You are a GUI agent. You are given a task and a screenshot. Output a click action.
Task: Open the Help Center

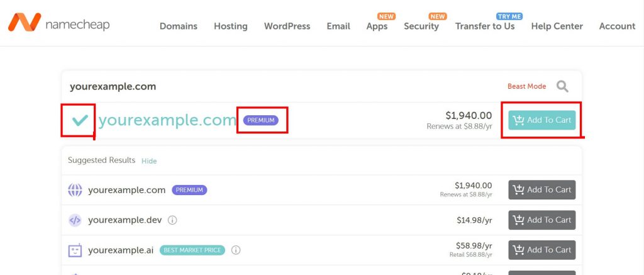pos(557,26)
